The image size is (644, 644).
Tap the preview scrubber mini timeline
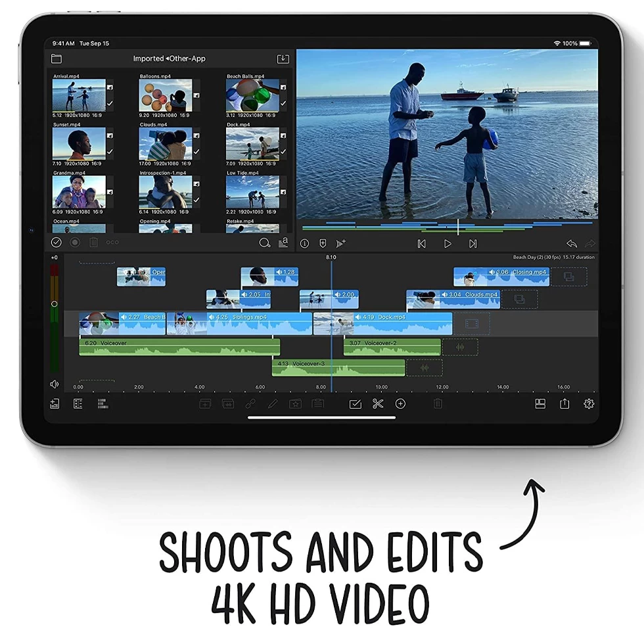point(448,227)
